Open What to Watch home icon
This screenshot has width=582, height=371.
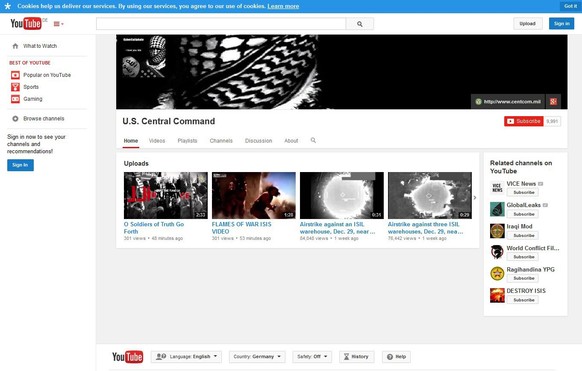coord(15,46)
